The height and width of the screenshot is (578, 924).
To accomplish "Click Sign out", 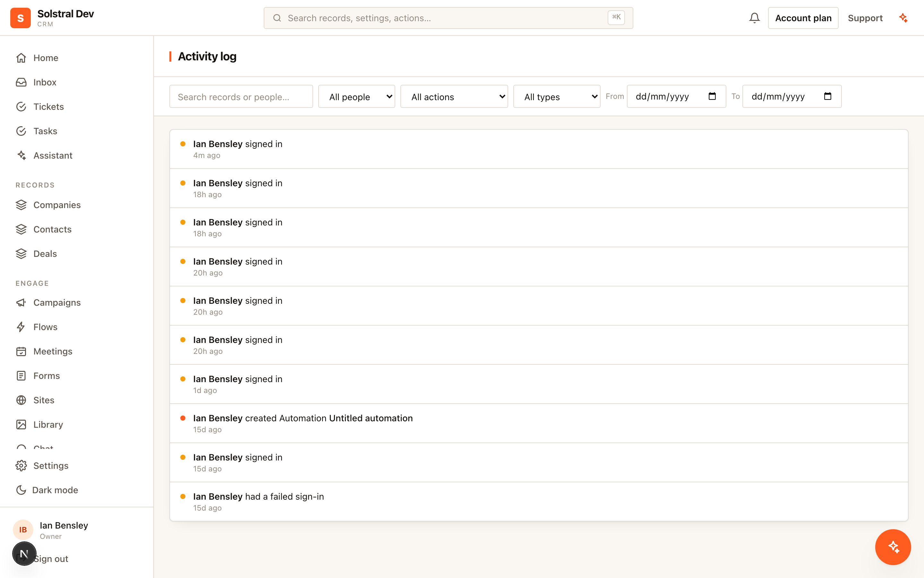I will point(51,559).
